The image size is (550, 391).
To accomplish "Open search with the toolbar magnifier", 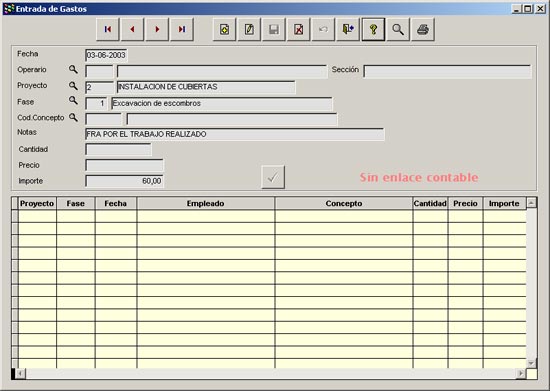I will point(398,29).
